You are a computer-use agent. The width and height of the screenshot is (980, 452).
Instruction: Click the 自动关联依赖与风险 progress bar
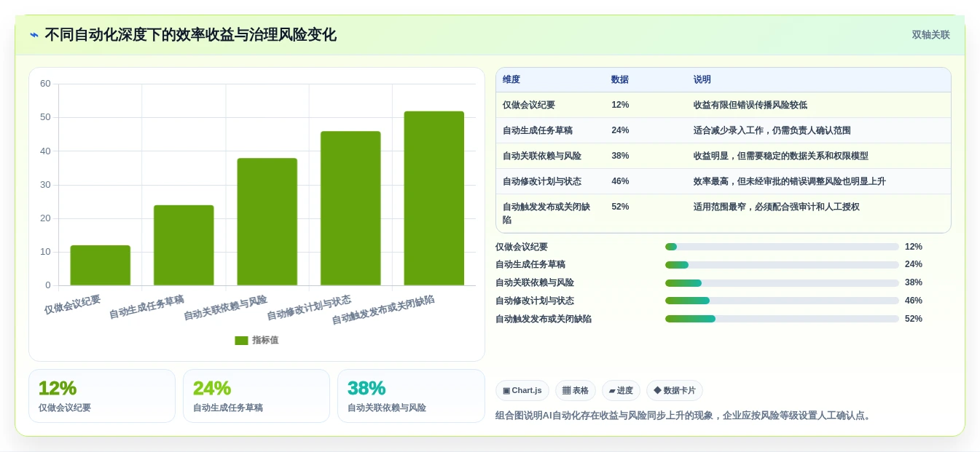[782, 282]
